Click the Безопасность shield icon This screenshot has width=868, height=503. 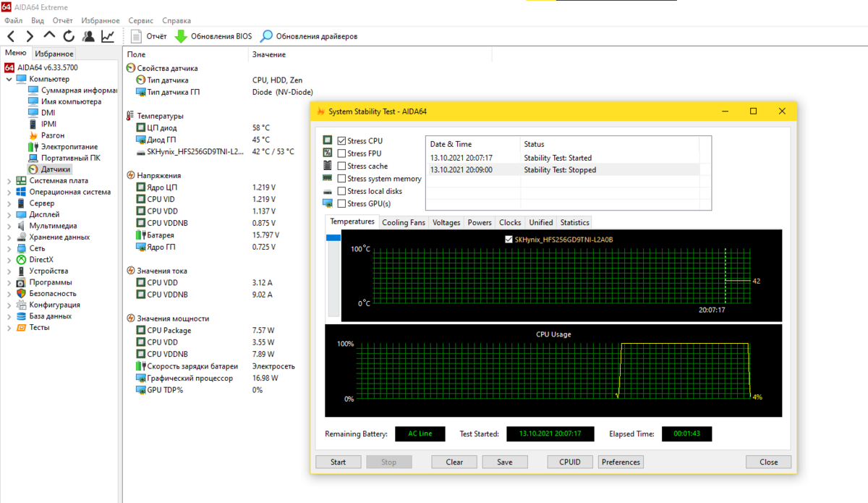21,293
